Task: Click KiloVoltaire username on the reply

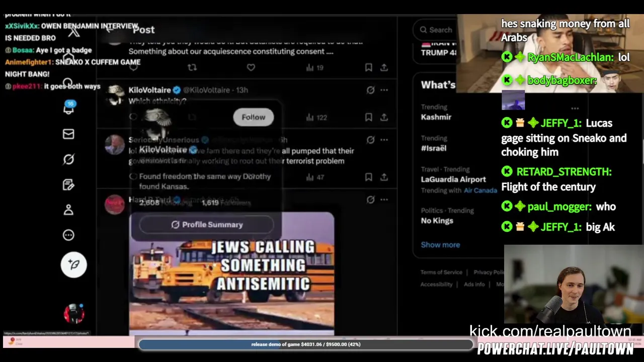Action: pos(149,90)
